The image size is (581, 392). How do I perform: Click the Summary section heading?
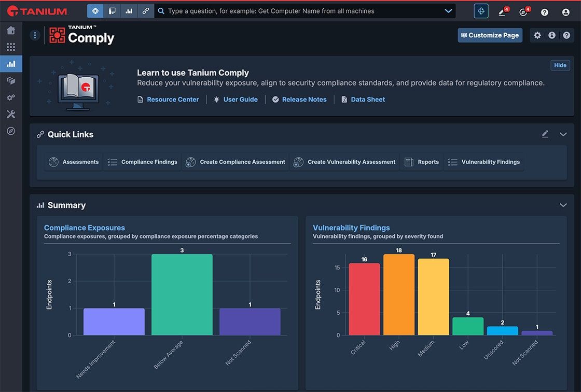[67, 205]
